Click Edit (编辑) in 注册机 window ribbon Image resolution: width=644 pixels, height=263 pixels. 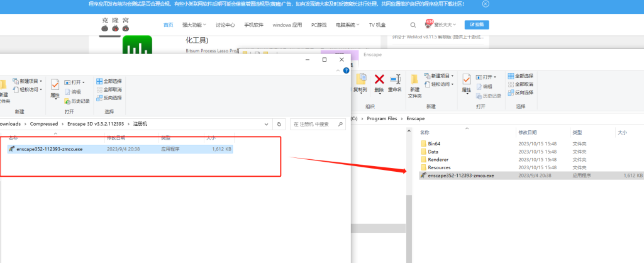73,92
